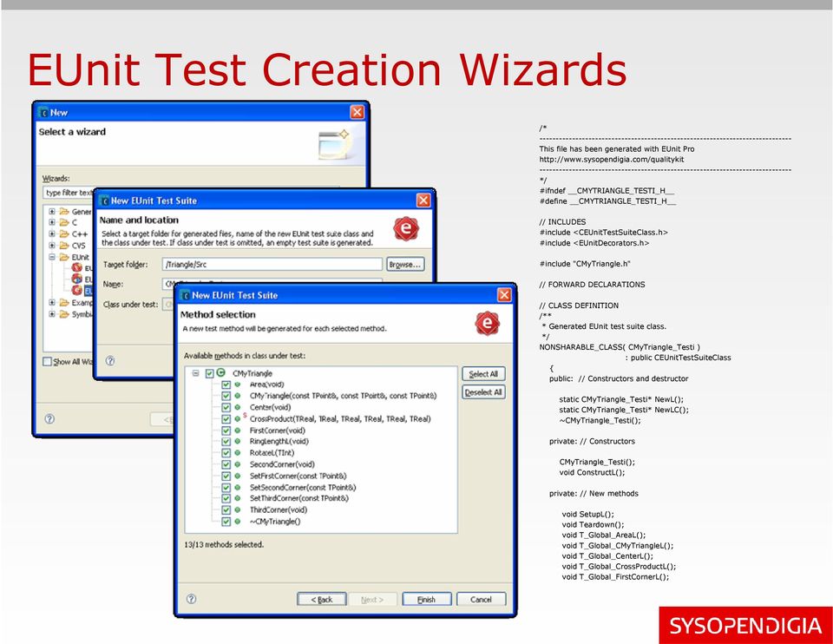
Task: Click the '13/13 methods selected.' status text
Action: (224, 545)
